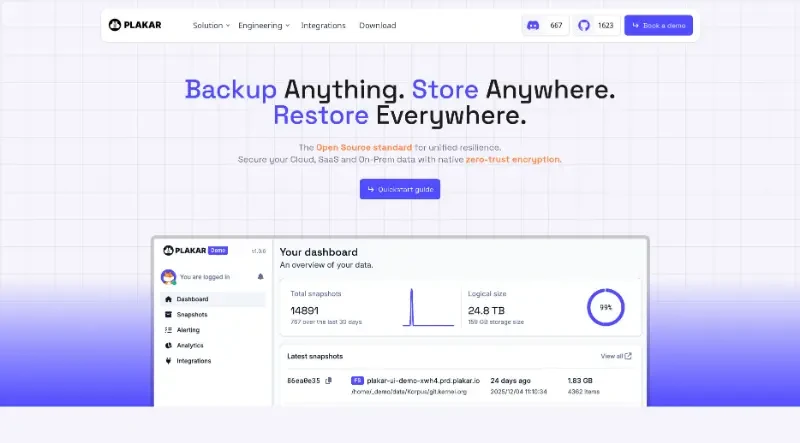Click the 99% circular progress indicator
Screen dimensions: 800x443
(606, 308)
